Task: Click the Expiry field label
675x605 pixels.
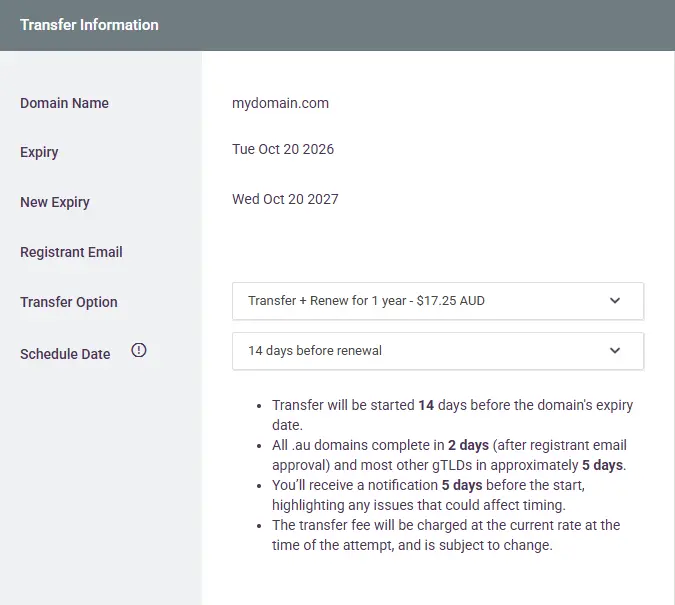Action: (x=39, y=152)
